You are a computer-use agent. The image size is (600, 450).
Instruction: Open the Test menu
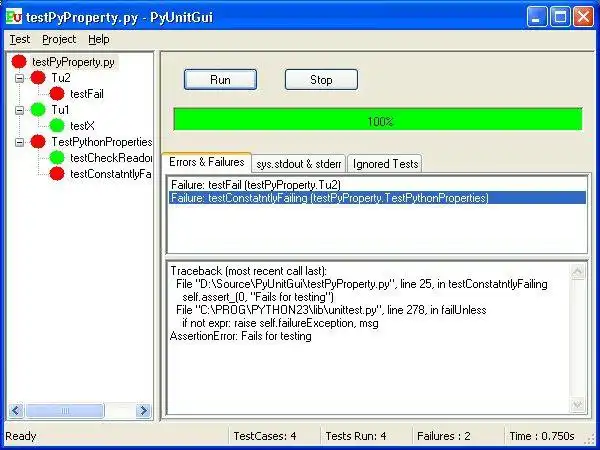pyautogui.click(x=20, y=39)
